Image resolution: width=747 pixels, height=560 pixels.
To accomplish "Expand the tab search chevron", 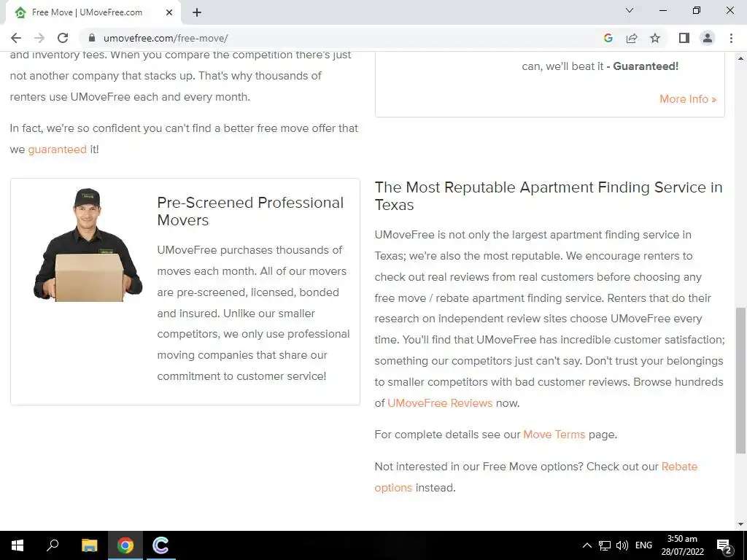I will [630, 10].
